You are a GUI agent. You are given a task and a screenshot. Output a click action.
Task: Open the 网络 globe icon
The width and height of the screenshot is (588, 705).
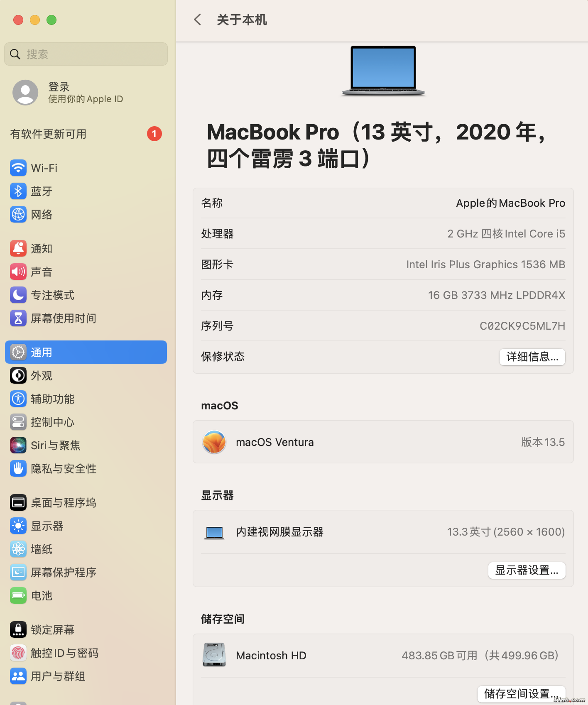(x=18, y=214)
